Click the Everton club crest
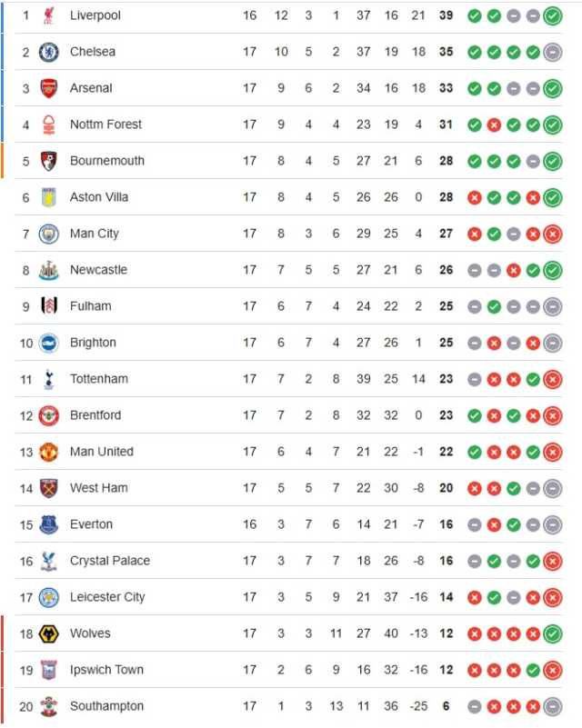The height and width of the screenshot is (728, 582). pyautogui.click(x=49, y=524)
